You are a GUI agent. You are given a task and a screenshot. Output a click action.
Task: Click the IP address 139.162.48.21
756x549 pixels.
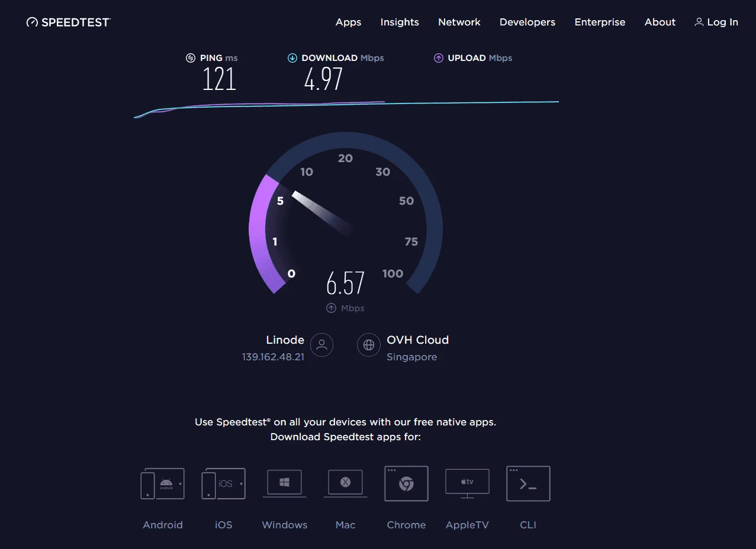click(x=273, y=357)
